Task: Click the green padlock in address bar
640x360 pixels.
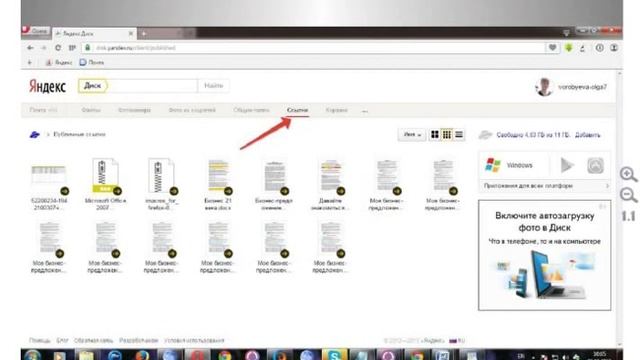Action: [x=87, y=48]
